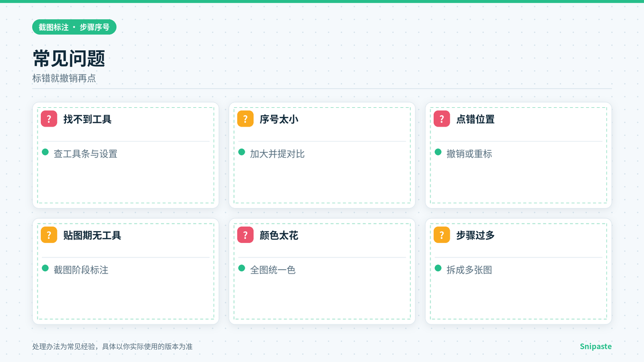Click the green bullet before 截图阶段标注
This screenshot has width=644, height=362.
click(x=46, y=268)
